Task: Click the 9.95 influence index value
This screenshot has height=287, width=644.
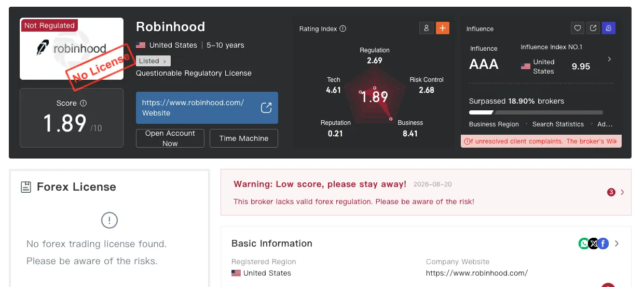Action: (x=581, y=66)
